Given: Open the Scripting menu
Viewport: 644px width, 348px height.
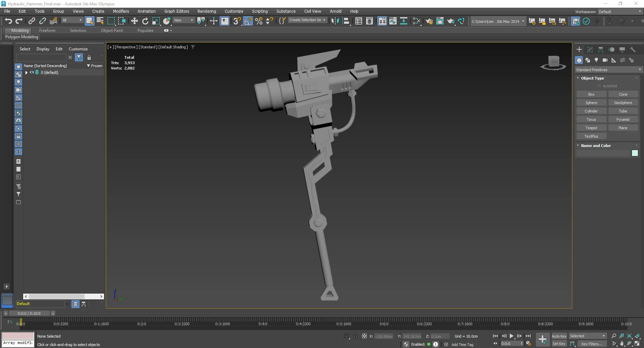Looking at the screenshot, I should 260,11.
